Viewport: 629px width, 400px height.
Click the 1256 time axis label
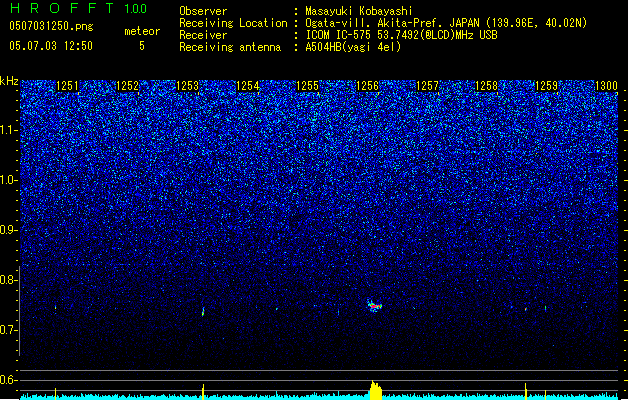pyautogui.click(x=367, y=86)
